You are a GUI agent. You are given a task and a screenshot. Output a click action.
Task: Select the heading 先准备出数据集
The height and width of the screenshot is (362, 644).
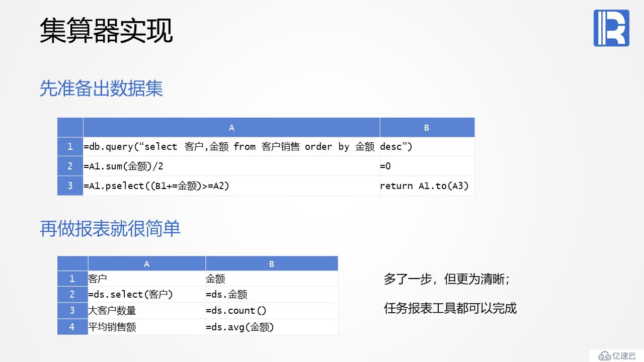101,89
